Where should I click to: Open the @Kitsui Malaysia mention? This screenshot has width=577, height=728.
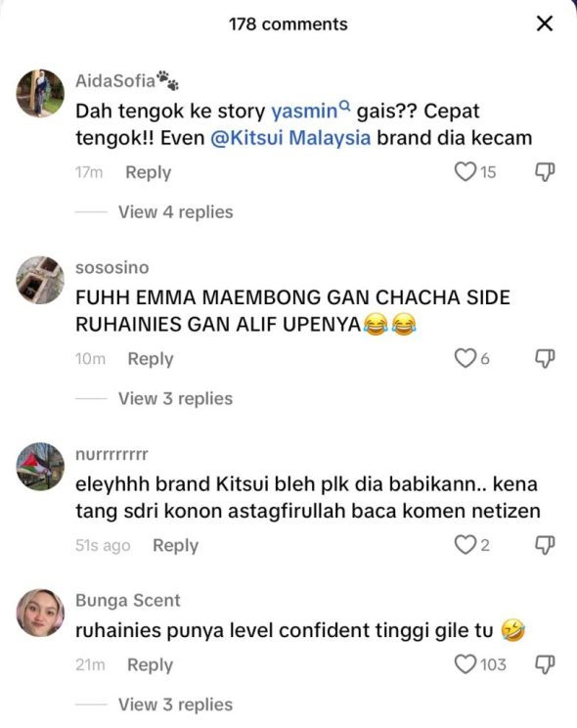click(290, 138)
